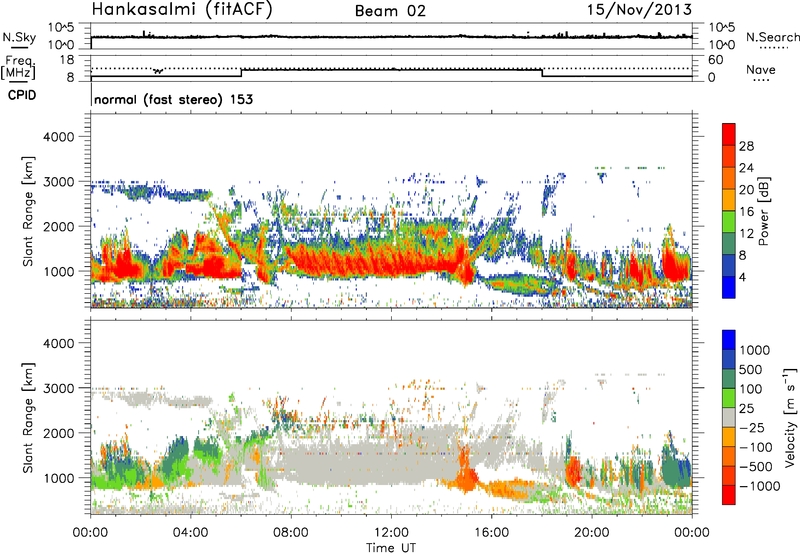800x554 pixels.
Task: Click the red top of the power colorbar
Action: (x=729, y=135)
